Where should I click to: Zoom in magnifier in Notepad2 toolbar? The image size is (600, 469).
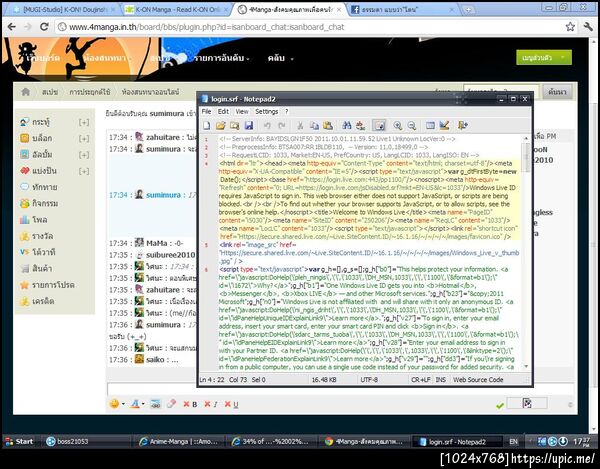click(398, 125)
